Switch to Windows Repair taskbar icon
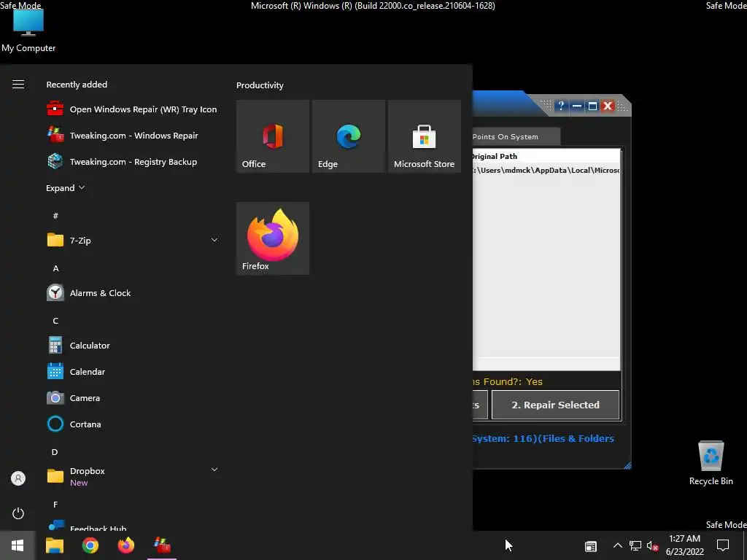Viewport: 747px width, 560px height. (x=162, y=545)
